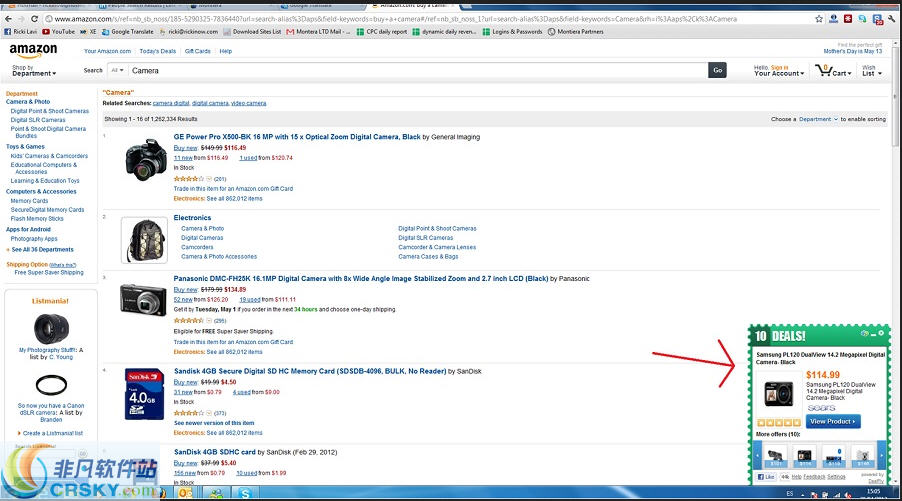Click the GE Power Pro camera thumbnail
The width and height of the screenshot is (902, 501).
[x=145, y=158]
